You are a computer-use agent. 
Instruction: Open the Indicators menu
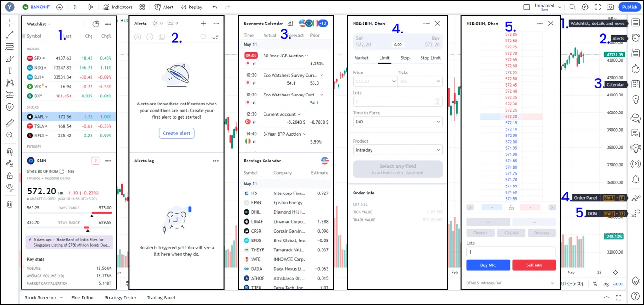tap(118, 7)
